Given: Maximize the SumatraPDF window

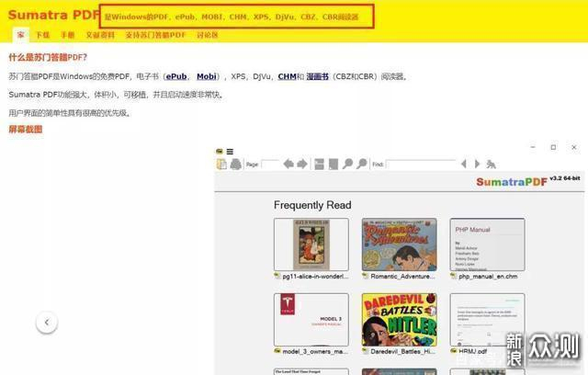Looking at the screenshot, I should [x=553, y=147].
